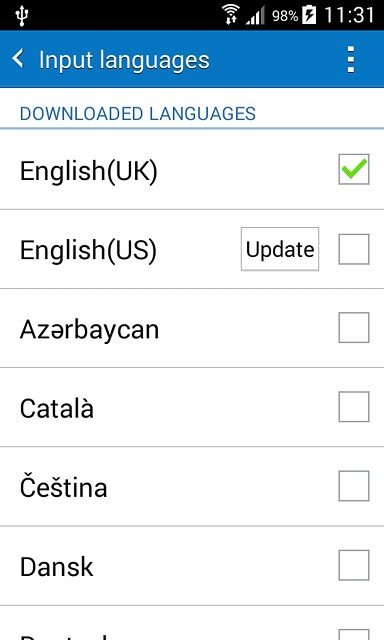Tap the mobile signal strength icon
Screen dimensions: 384x640
(x=255, y=16)
